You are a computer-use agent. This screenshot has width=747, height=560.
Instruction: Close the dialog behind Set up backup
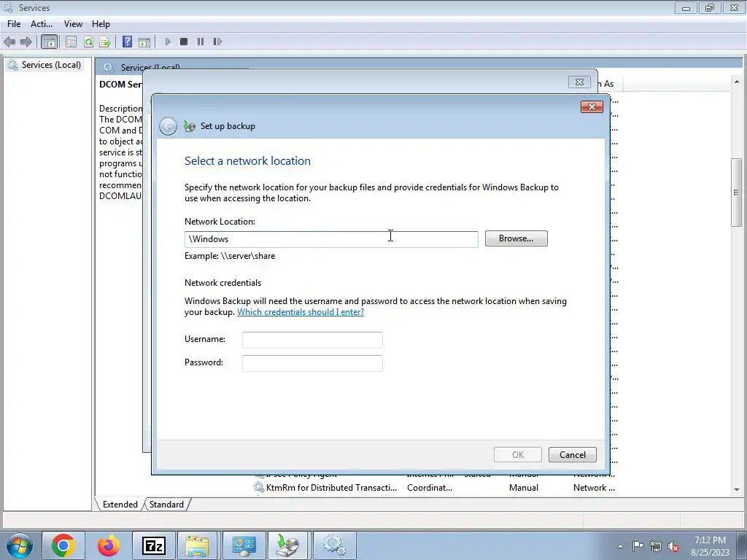click(x=579, y=82)
